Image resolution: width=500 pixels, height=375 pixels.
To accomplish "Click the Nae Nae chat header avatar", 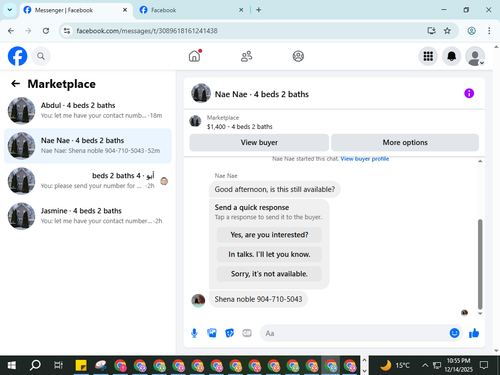I will click(201, 93).
